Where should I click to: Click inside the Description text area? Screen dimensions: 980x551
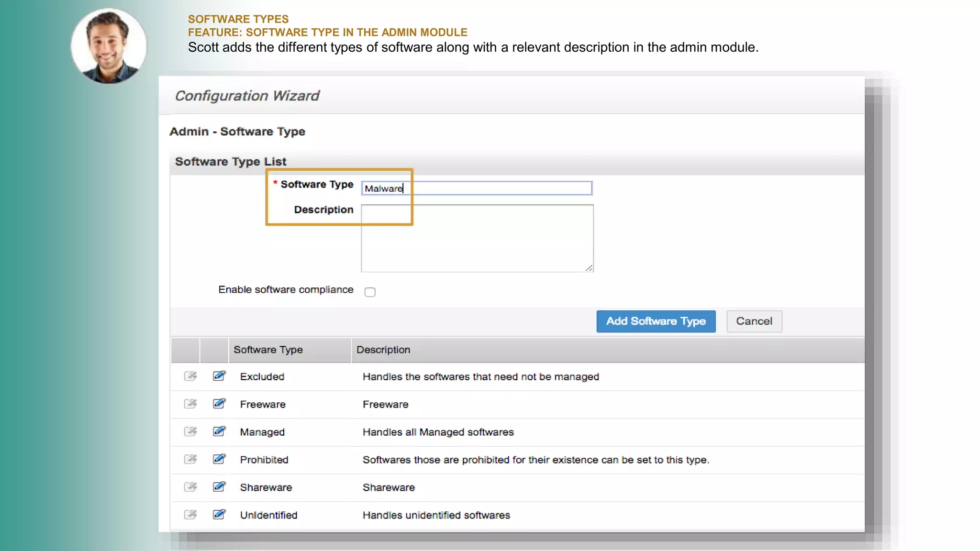[477, 238]
